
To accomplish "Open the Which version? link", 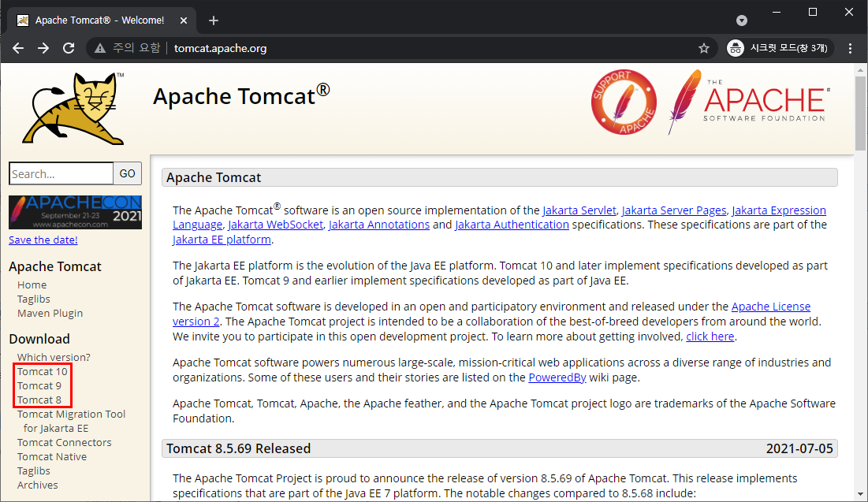I will [x=54, y=357].
